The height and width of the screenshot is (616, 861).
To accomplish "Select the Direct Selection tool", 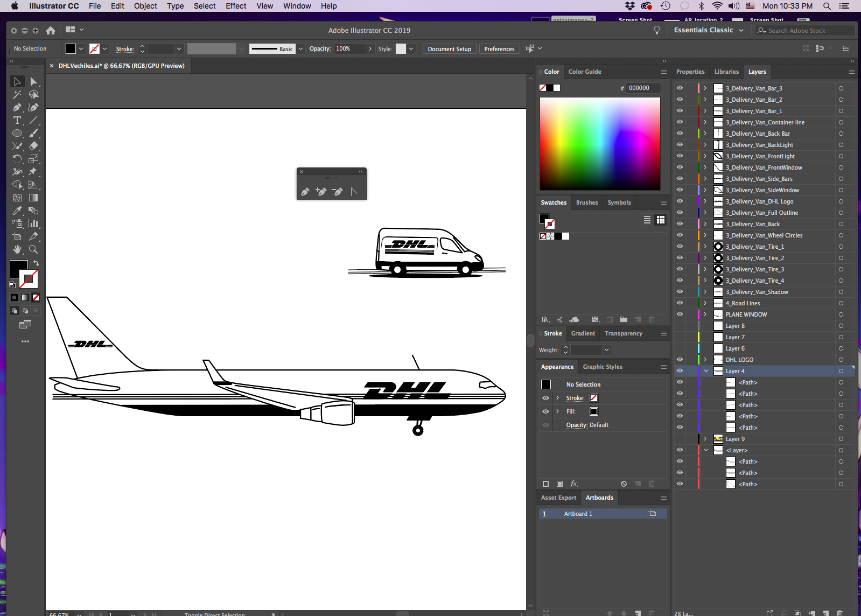I will pyautogui.click(x=33, y=81).
